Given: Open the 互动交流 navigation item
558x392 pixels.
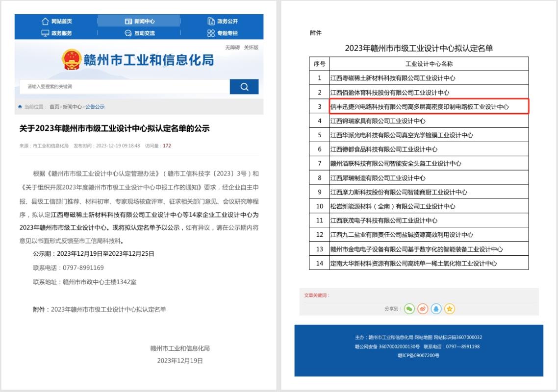Looking at the screenshot, I should point(139,33).
